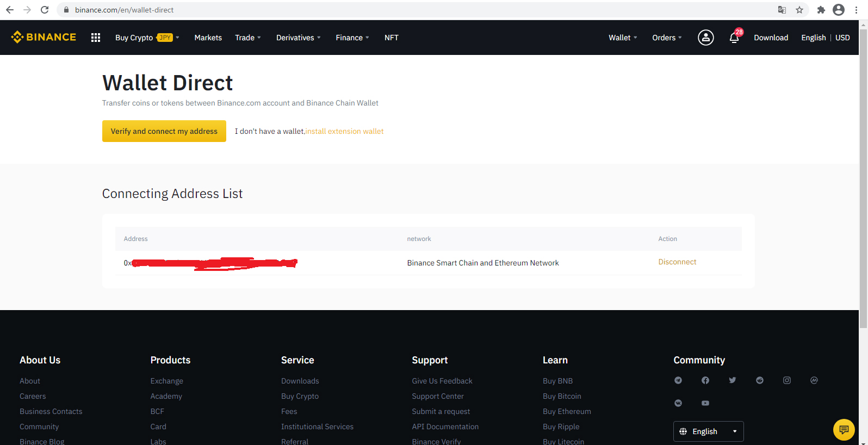Screen dimensions: 868x445
Task: Go back in browser
Action: click(x=10, y=10)
